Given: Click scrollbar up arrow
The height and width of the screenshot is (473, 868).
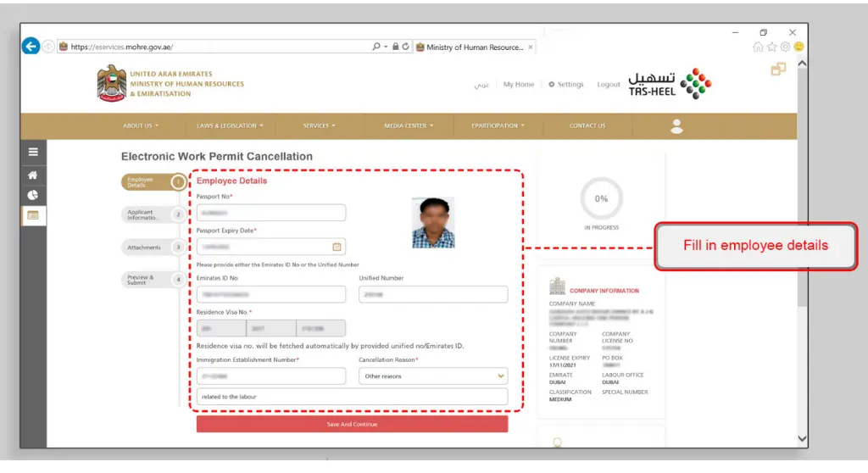Looking at the screenshot, I should click(802, 64).
